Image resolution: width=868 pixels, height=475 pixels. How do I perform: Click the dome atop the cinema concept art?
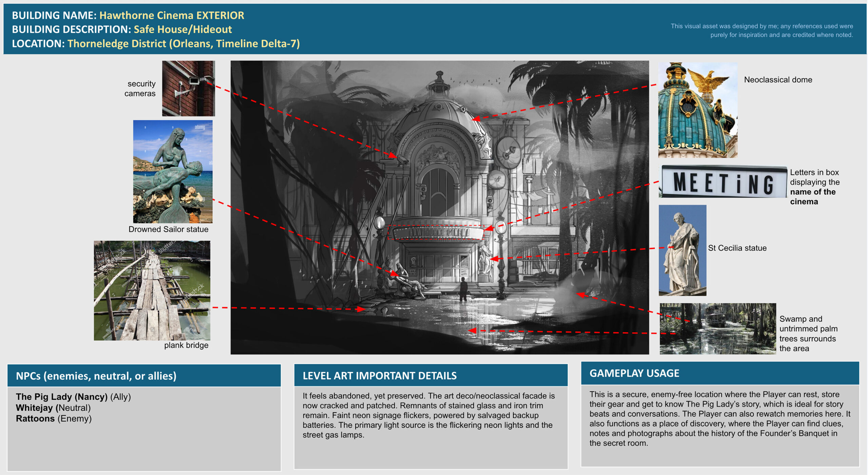point(439,112)
